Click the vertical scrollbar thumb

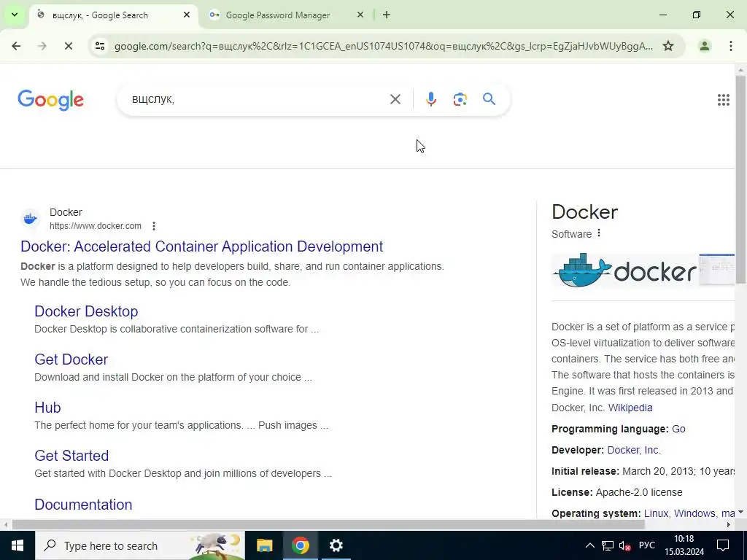[741, 179]
